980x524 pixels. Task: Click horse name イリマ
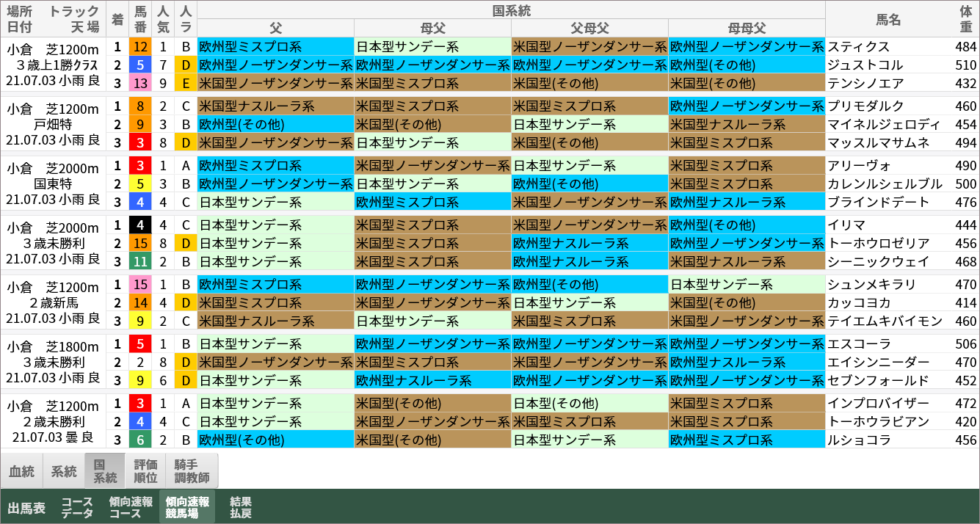tap(846, 225)
